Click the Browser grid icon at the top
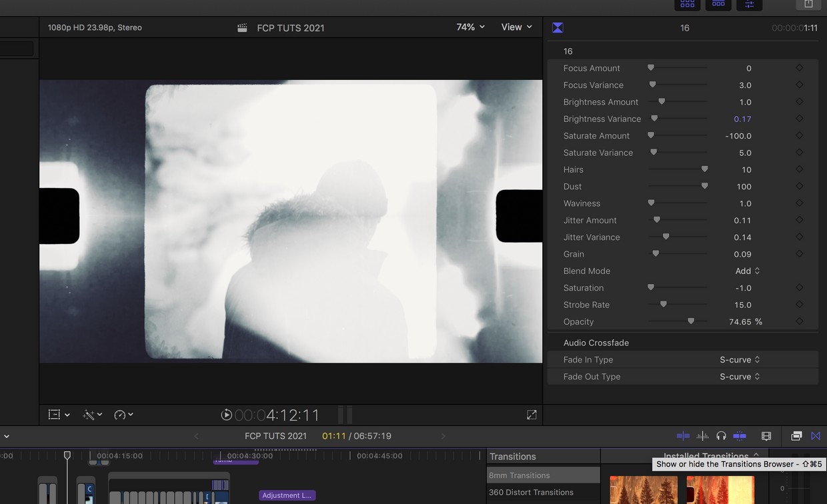 click(688, 5)
